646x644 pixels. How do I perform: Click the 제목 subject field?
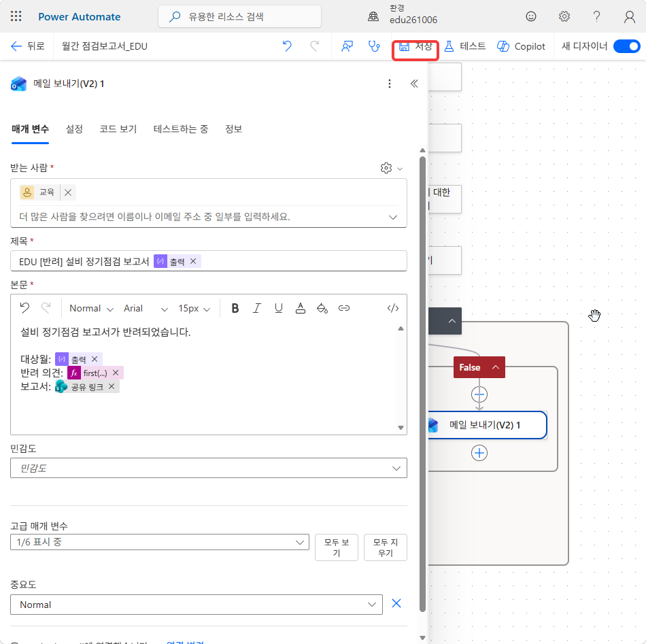point(209,261)
